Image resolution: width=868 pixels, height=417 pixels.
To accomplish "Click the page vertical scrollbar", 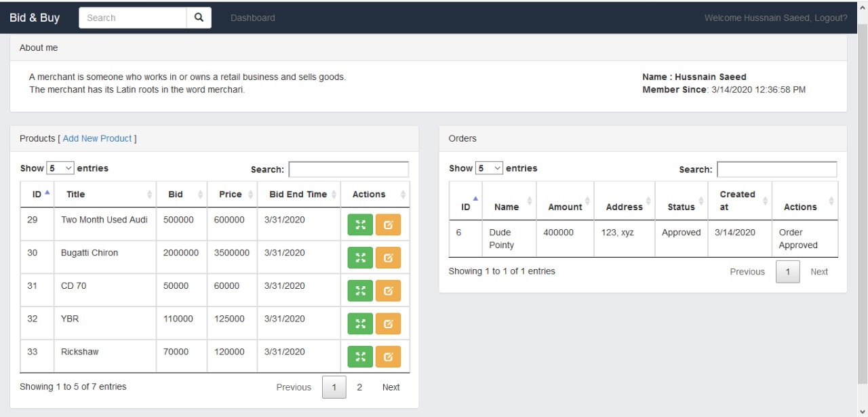I will 863,203.
